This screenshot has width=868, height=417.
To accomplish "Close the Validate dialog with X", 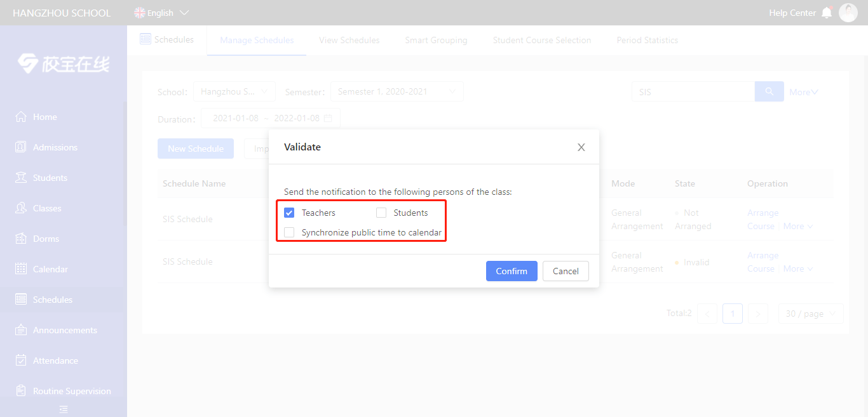I will pyautogui.click(x=581, y=147).
